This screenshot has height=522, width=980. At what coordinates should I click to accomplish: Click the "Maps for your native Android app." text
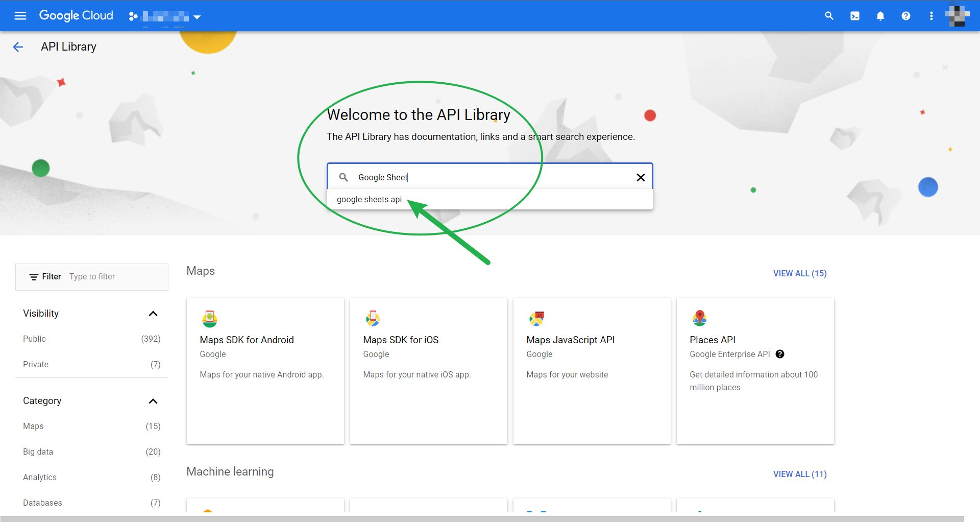click(x=261, y=374)
